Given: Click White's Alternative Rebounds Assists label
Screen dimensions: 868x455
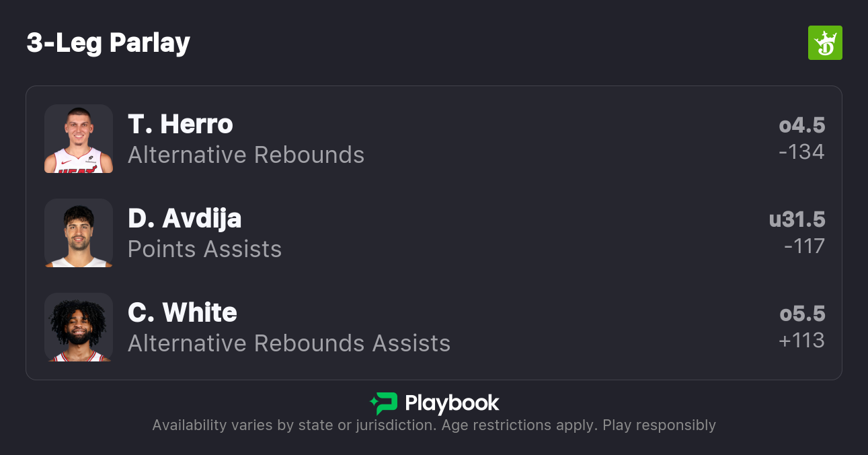Looking at the screenshot, I should click(289, 344).
